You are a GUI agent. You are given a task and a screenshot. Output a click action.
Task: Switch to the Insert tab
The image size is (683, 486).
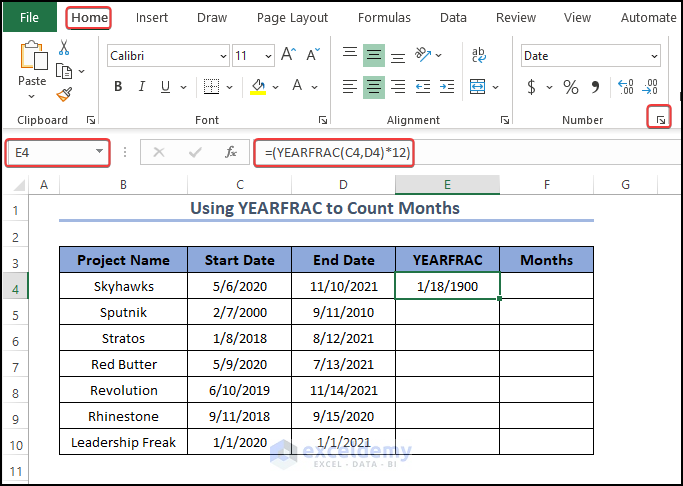pos(152,17)
